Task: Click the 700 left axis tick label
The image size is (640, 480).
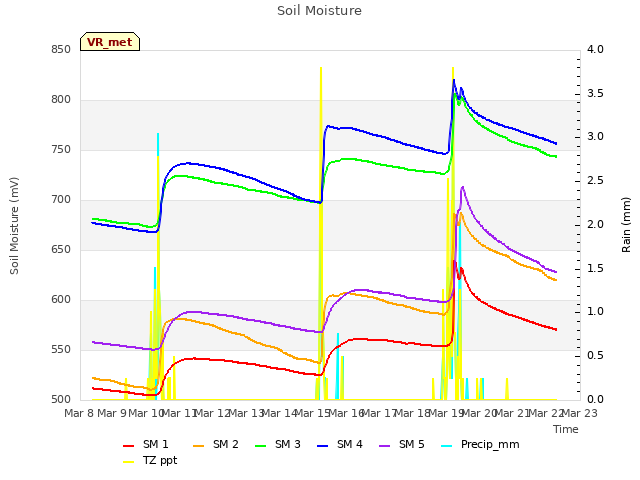Action: pyautogui.click(x=61, y=200)
